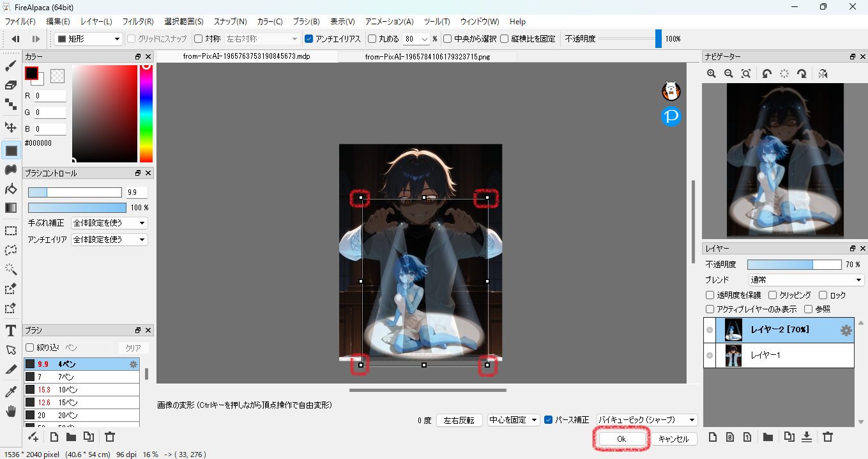The width and height of the screenshot is (868, 459).
Task: Select the Text tool in the toolbar
Action: (11, 331)
